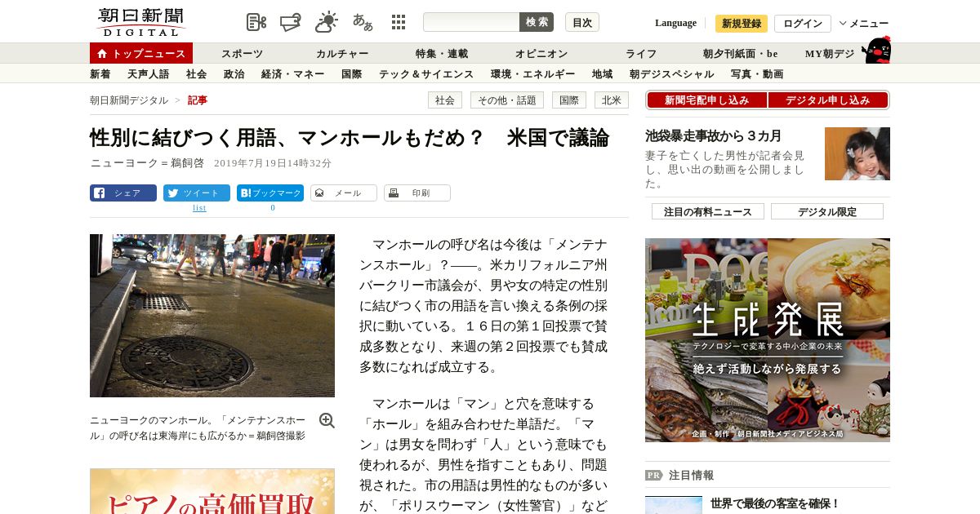The width and height of the screenshot is (980, 514).
Task: Expand the メニュー dropdown
Action: point(864,23)
